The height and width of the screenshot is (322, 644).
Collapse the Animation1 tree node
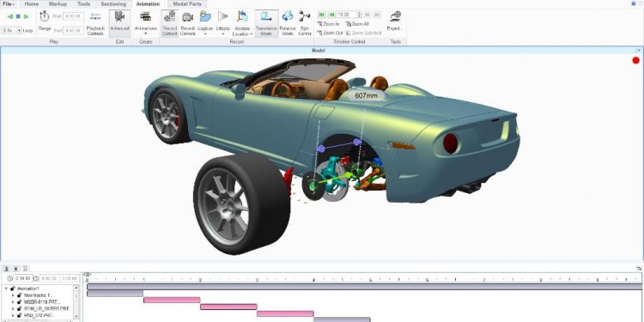[x=6, y=289]
